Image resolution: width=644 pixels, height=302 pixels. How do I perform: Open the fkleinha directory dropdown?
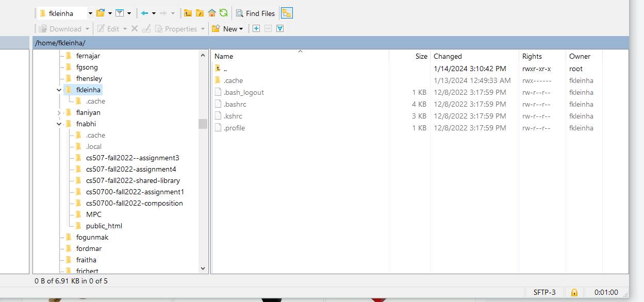tap(90, 13)
